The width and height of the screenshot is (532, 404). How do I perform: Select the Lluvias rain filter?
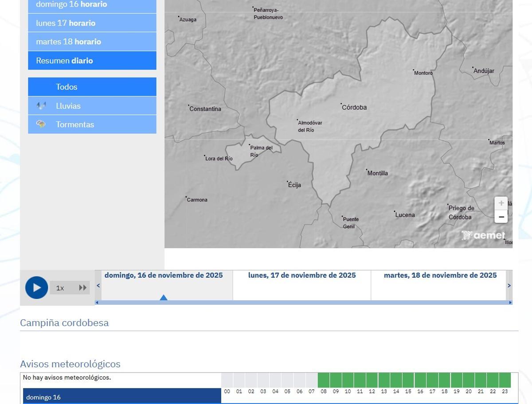pyautogui.click(x=92, y=106)
